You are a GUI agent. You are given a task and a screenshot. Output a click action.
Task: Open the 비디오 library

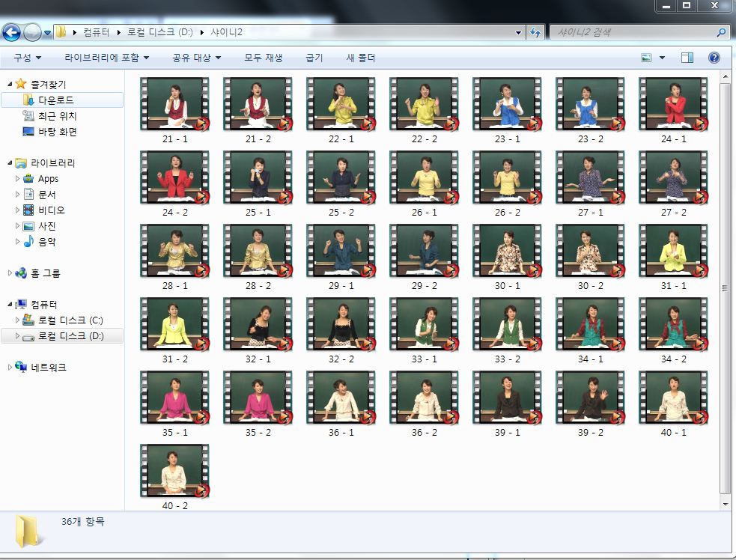point(51,210)
